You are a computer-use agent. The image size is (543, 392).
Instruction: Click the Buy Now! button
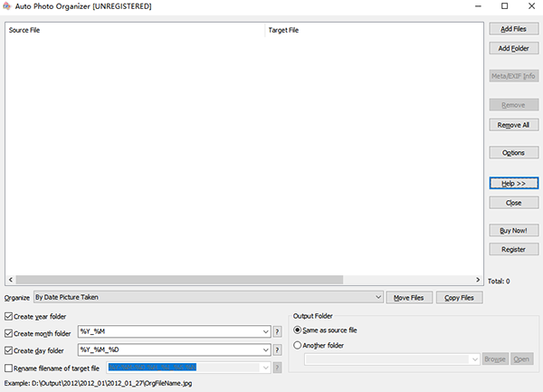(513, 231)
